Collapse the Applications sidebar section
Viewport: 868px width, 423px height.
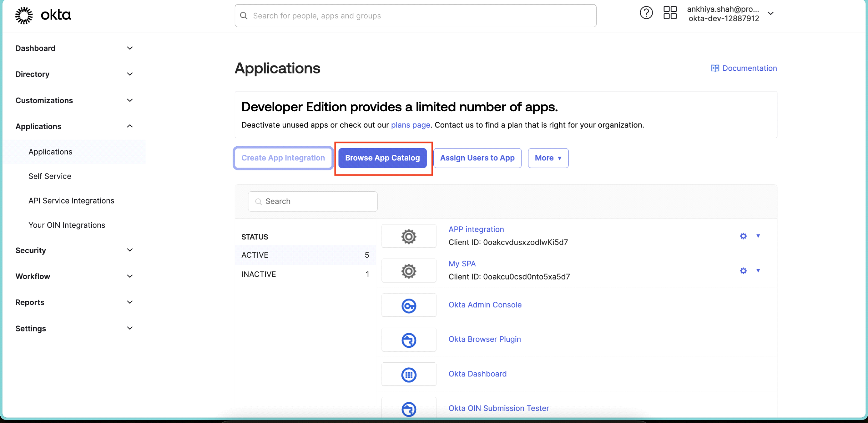click(x=130, y=126)
